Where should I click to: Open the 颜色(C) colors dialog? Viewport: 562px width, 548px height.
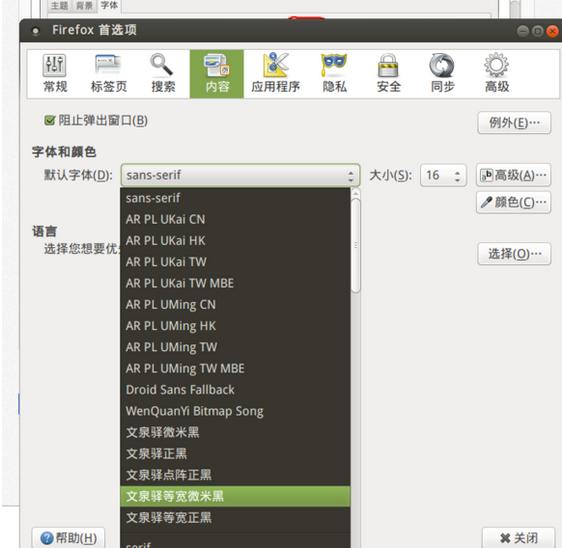513,202
